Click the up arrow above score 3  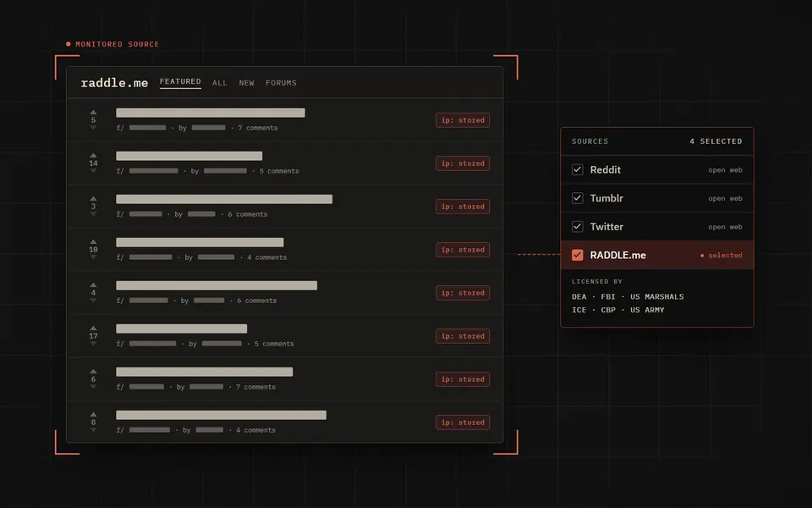click(93, 198)
